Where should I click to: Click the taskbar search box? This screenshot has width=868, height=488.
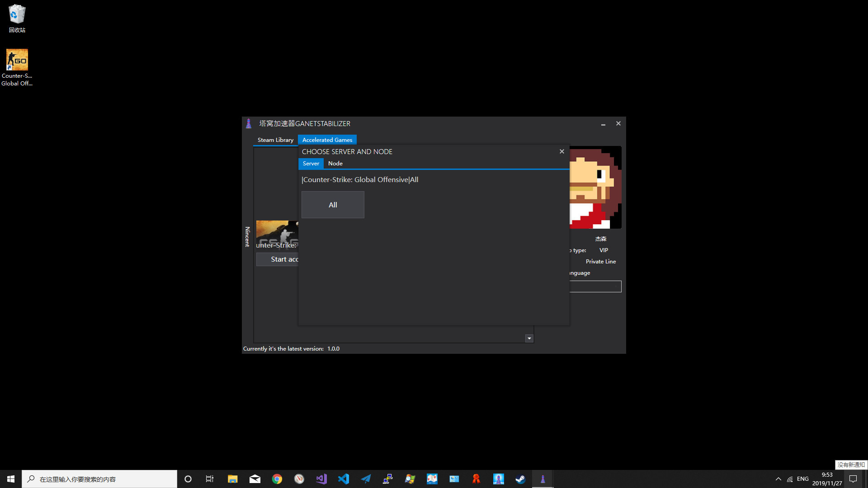99,479
